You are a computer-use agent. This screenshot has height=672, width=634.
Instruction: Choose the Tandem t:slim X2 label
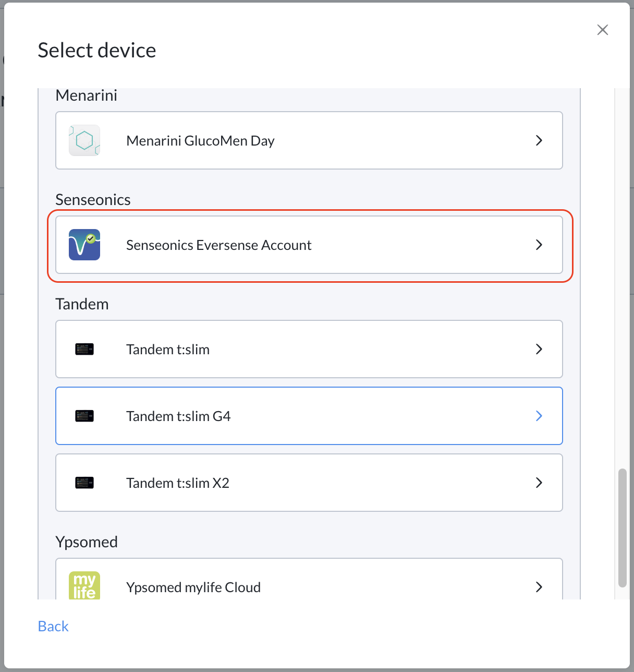178,483
